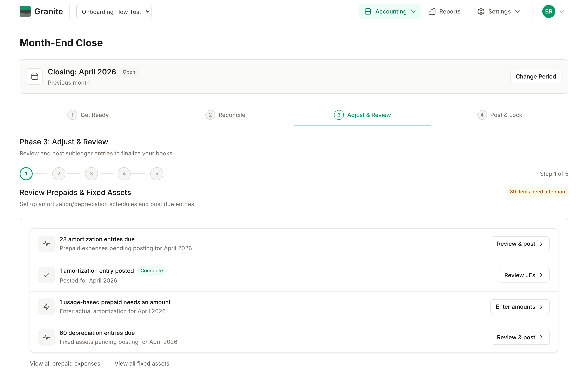Open the Onboarding Flow Test company selector

114,12
